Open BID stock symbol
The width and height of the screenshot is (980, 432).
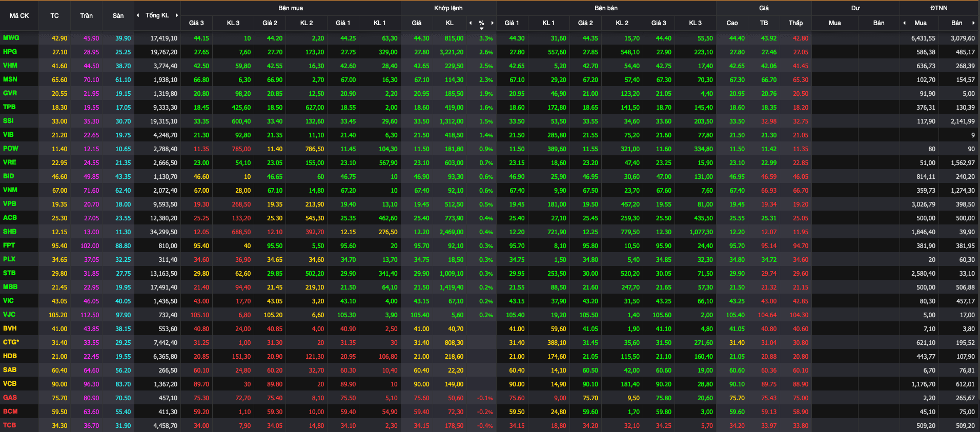pos(8,176)
